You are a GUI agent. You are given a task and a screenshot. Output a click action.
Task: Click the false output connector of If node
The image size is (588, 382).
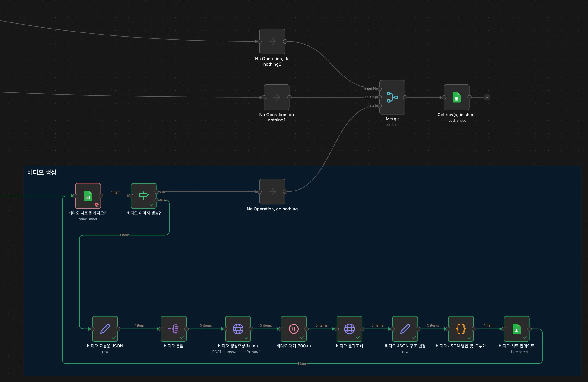click(x=156, y=200)
